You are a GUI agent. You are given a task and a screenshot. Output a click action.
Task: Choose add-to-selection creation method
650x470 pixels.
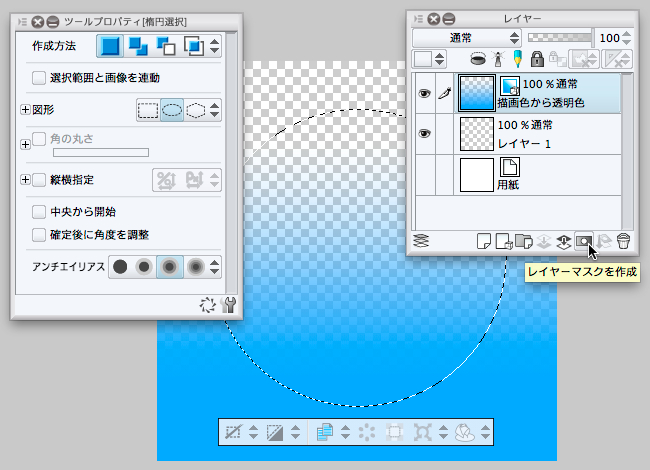tap(138, 46)
